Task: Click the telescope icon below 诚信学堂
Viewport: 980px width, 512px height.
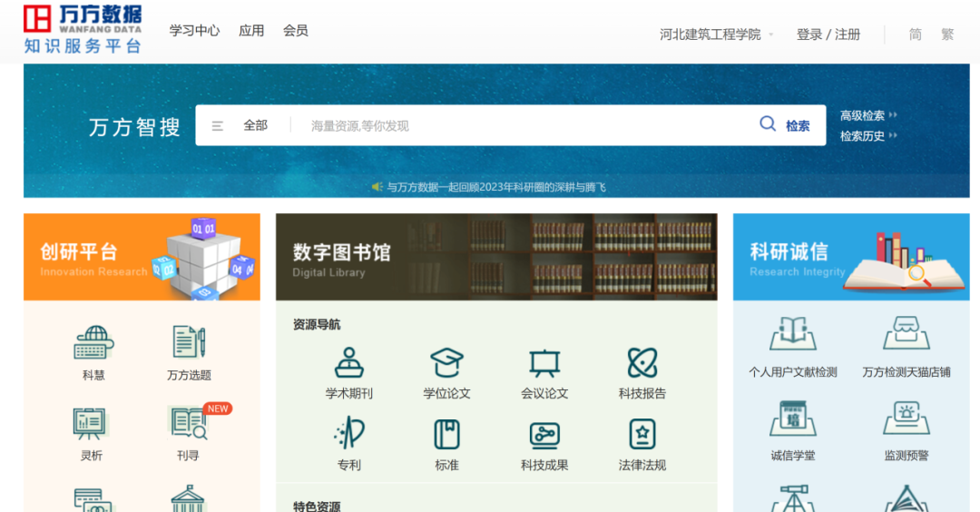Action: pos(792,498)
